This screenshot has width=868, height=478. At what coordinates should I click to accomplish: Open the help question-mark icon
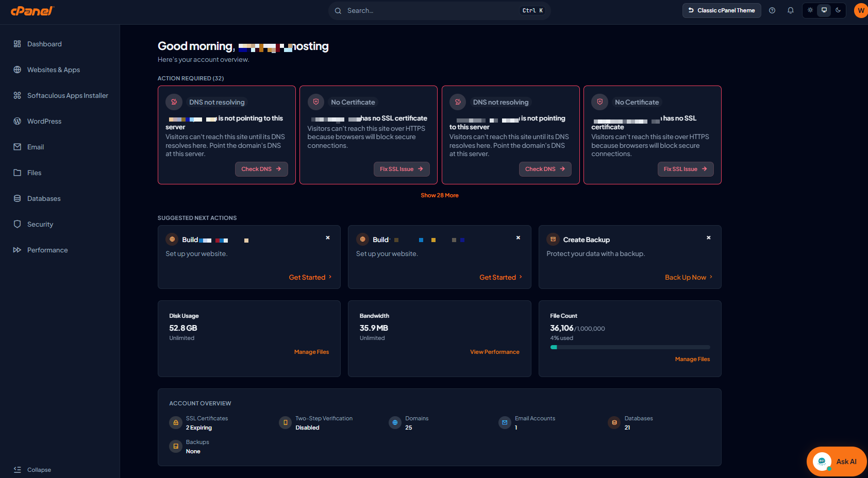(x=772, y=10)
